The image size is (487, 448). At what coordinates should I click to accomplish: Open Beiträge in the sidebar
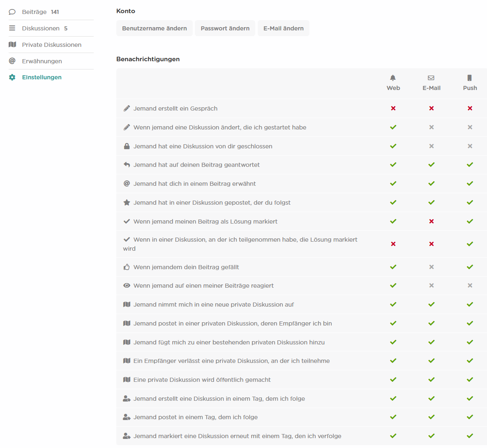tap(35, 12)
